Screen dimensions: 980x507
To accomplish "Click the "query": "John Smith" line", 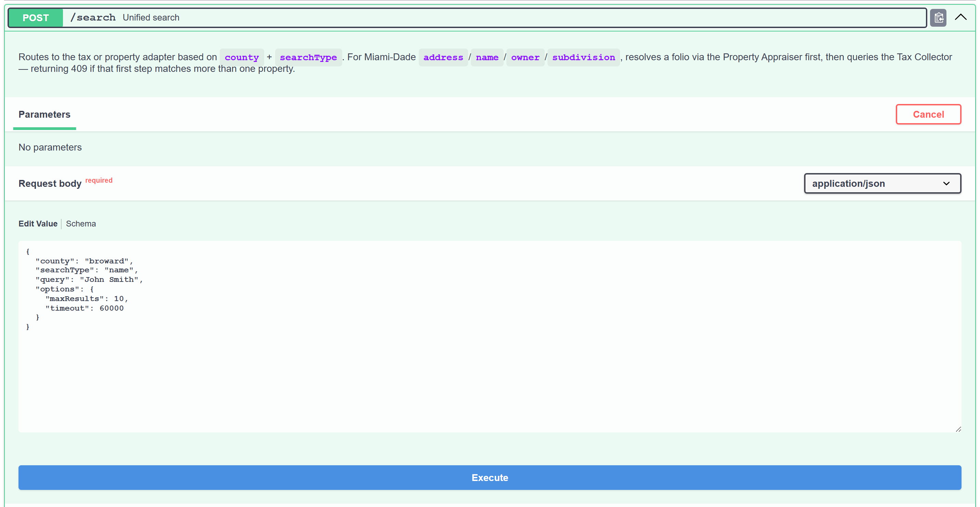I will tap(89, 279).
